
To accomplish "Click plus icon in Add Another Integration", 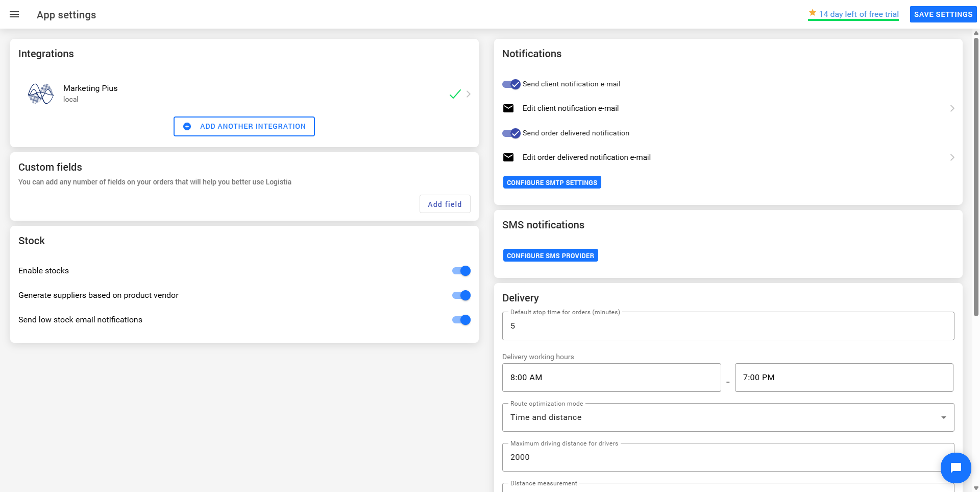I will (x=187, y=127).
